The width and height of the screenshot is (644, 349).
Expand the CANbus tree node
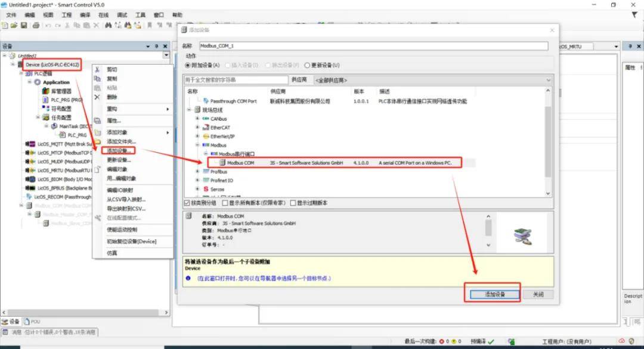[x=197, y=119]
